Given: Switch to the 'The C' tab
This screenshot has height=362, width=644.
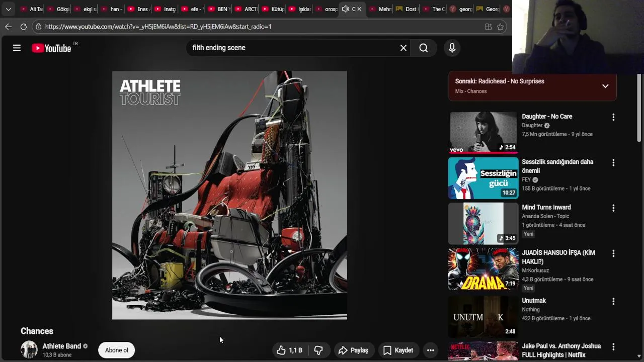Looking at the screenshot, I should [434, 9].
